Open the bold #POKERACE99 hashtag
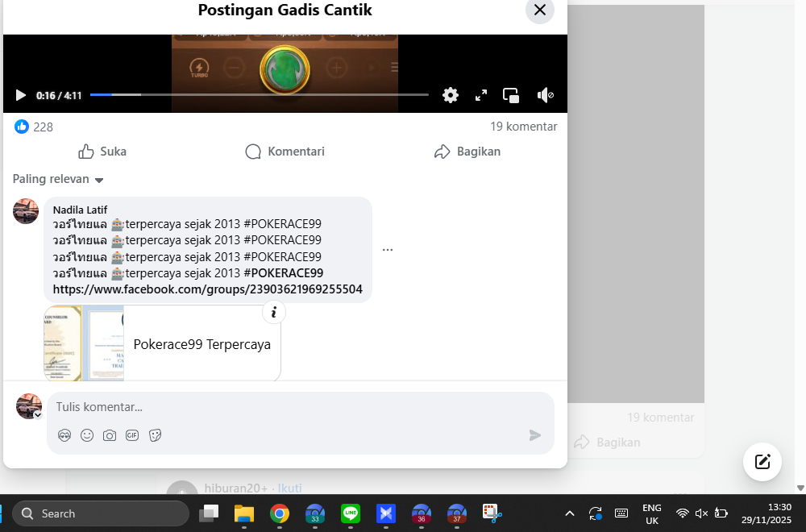Screen dimensions: 806x532 click(284, 273)
